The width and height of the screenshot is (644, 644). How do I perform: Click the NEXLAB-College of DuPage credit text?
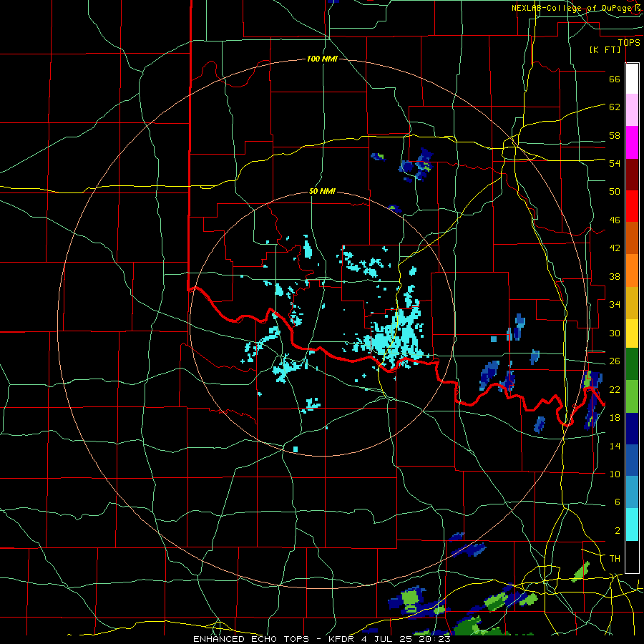pos(577,8)
